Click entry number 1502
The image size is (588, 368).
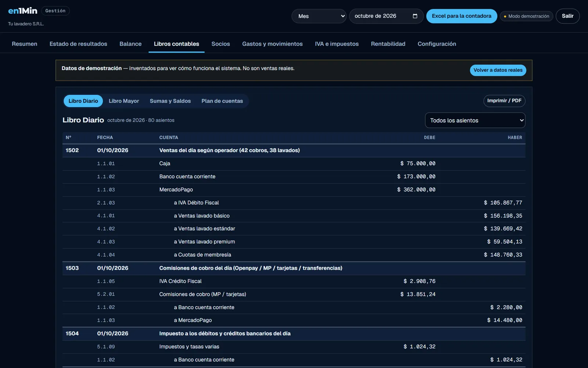[x=72, y=150]
